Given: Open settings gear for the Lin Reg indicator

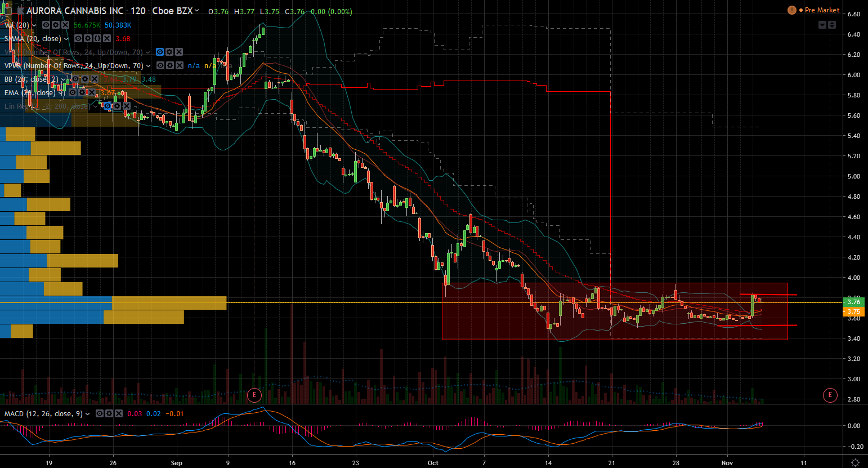Looking at the screenshot, I should pos(117,106).
